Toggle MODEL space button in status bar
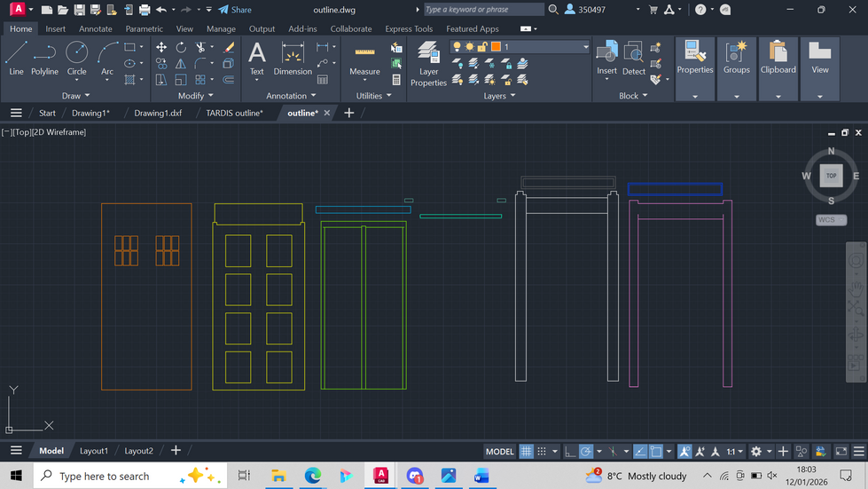868x489 pixels. pyautogui.click(x=499, y=452)
